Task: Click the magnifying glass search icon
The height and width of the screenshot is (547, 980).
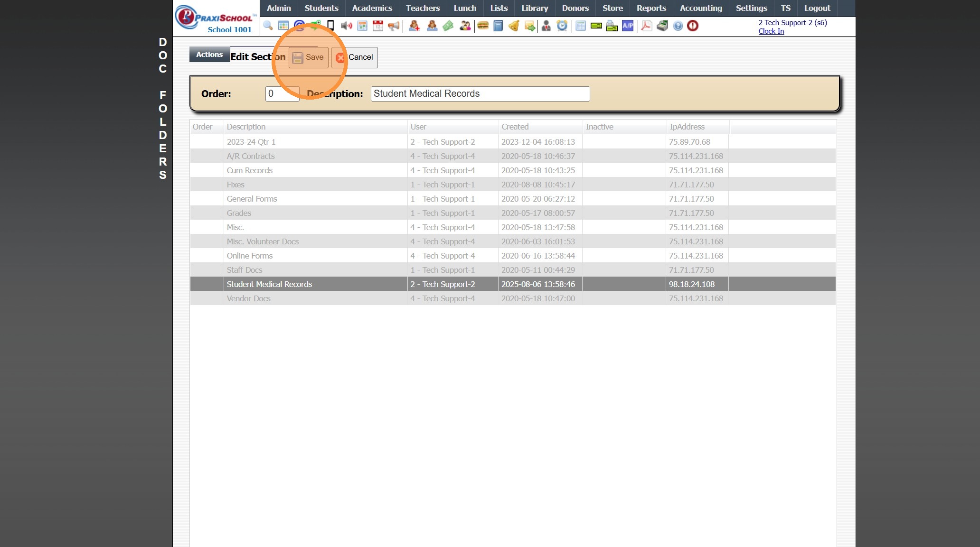Action: click(x=268, y=26)
